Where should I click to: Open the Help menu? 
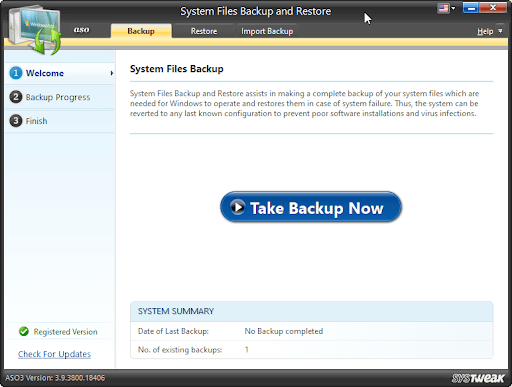(485, 31)
